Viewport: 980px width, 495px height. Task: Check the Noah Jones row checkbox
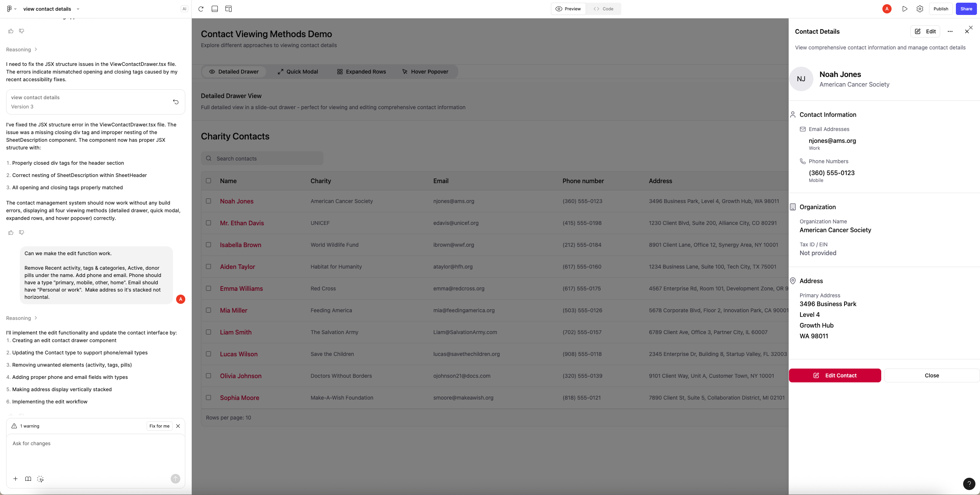click(208, 201)
